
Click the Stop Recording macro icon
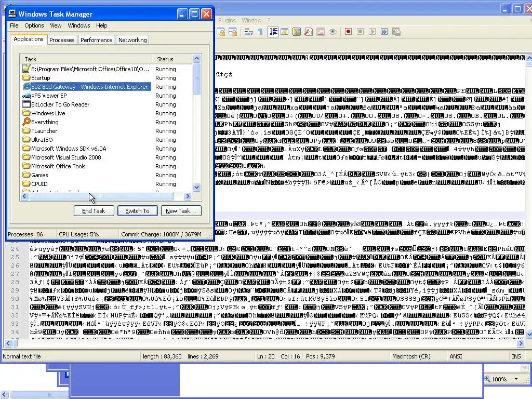[x=361, y=32]
